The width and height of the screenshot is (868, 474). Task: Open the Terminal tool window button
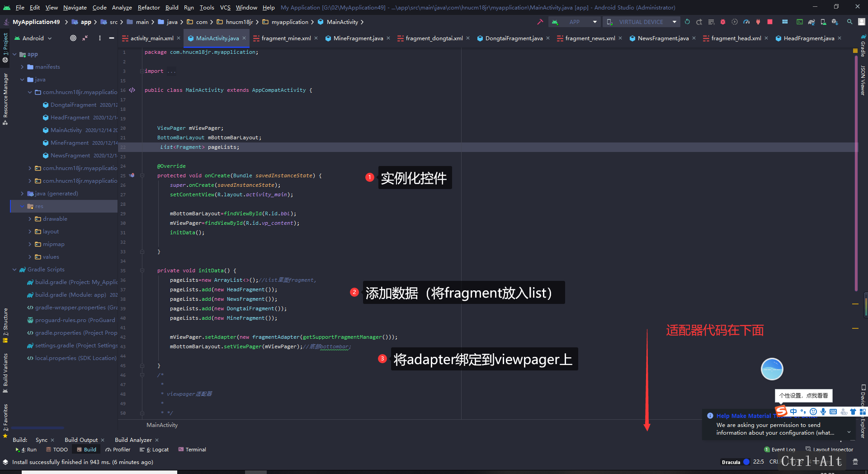click(192, 450)
